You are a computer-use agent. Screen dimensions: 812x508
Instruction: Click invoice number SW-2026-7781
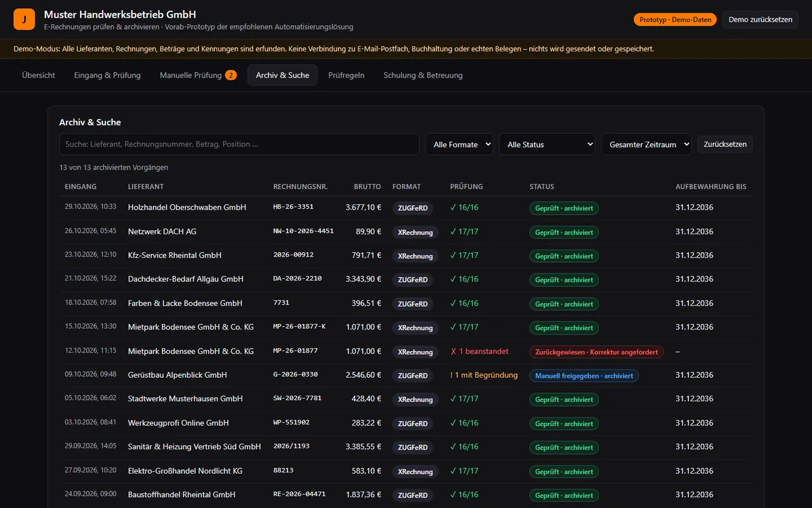[298, 398]
